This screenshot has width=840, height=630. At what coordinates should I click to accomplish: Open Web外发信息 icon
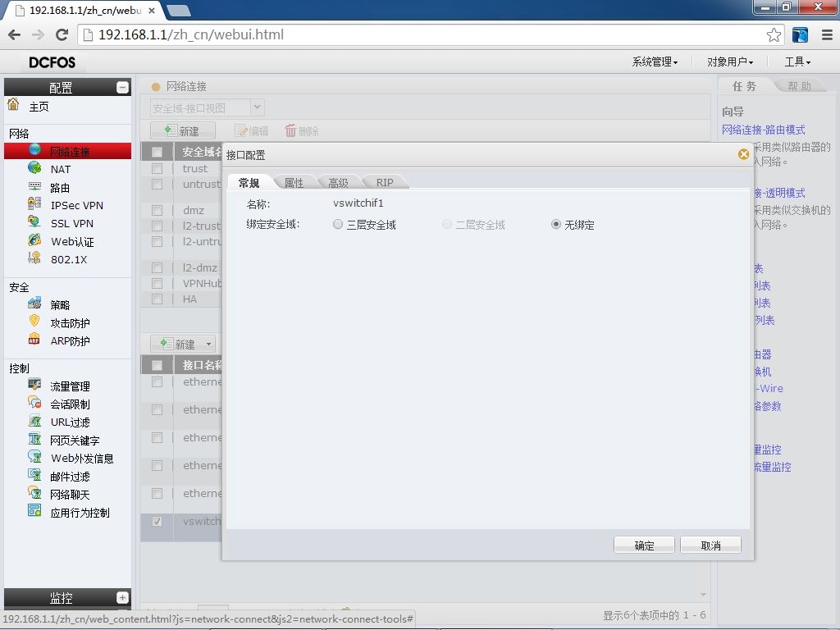[34, 457]
